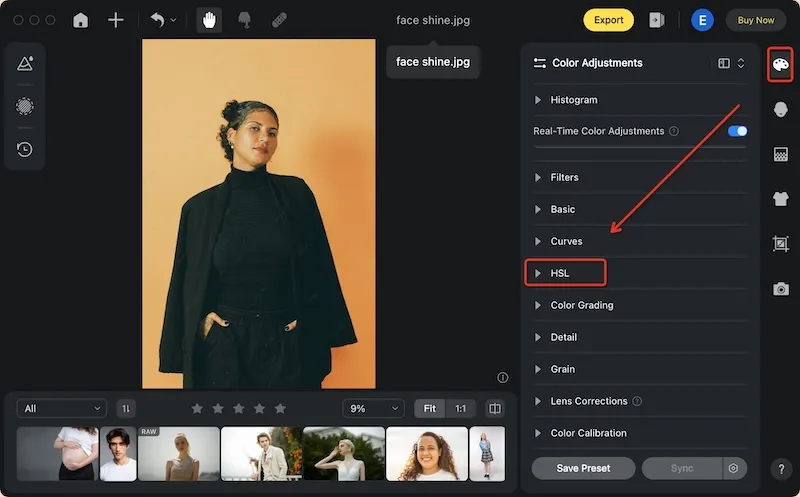800x497 pixels.
Task: Open the sync settings gear icon
Action: tap(734, 468)
